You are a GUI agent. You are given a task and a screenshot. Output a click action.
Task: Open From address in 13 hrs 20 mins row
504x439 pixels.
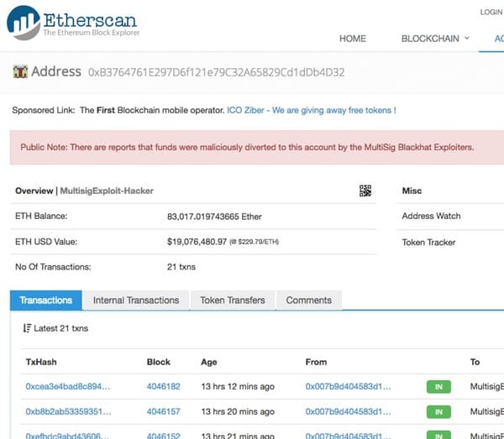[x=348, y=411]
